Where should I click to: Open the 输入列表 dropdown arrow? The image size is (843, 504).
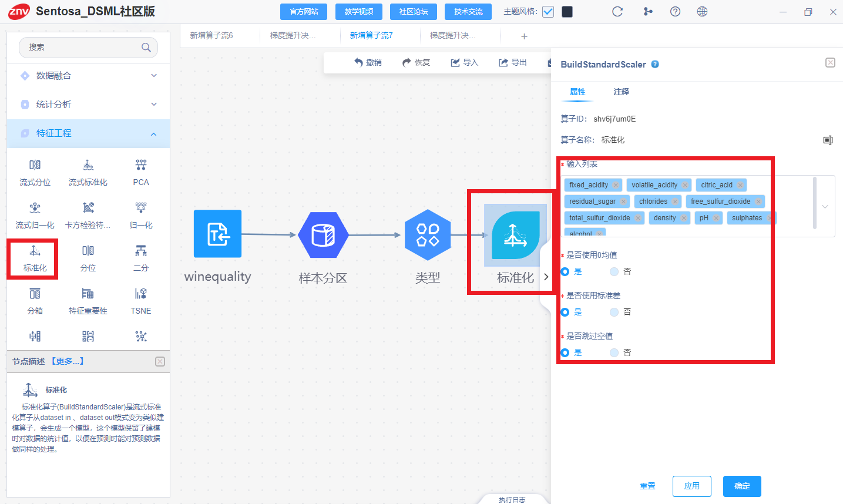825,207
